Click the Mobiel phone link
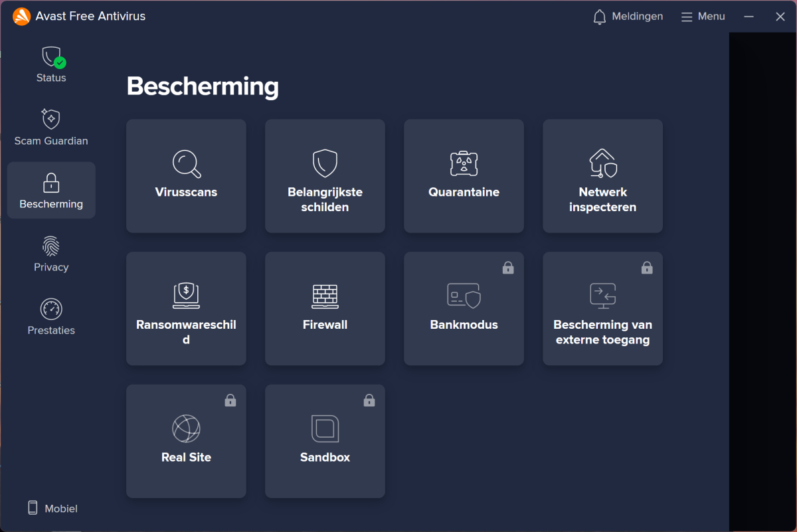 (52, 508)
